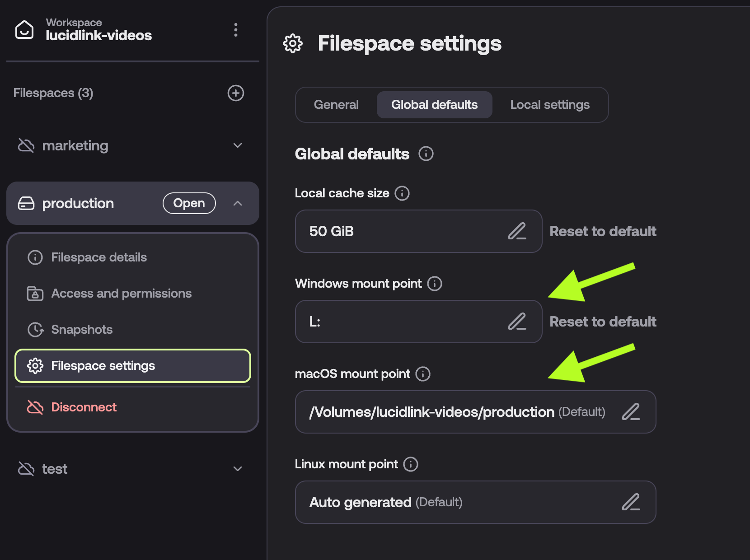Edit the 50 GiB cache size with pencil
This screenshot has width=750, height=560.
click(x=517, y=231)
